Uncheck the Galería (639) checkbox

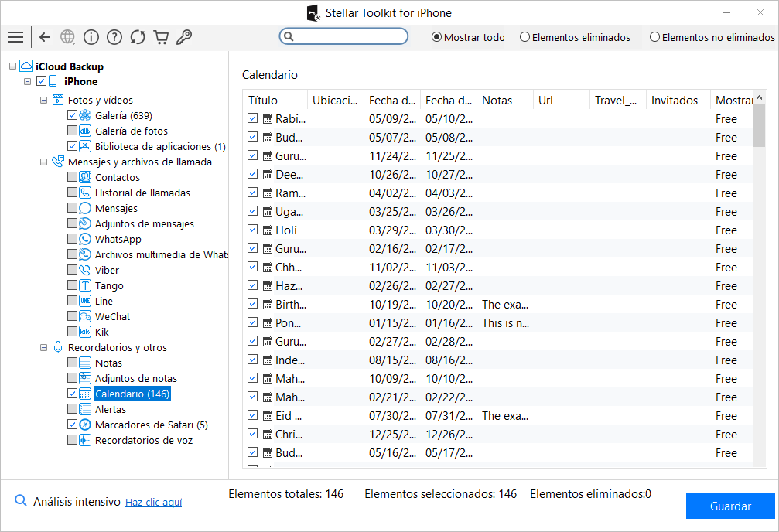72,115
